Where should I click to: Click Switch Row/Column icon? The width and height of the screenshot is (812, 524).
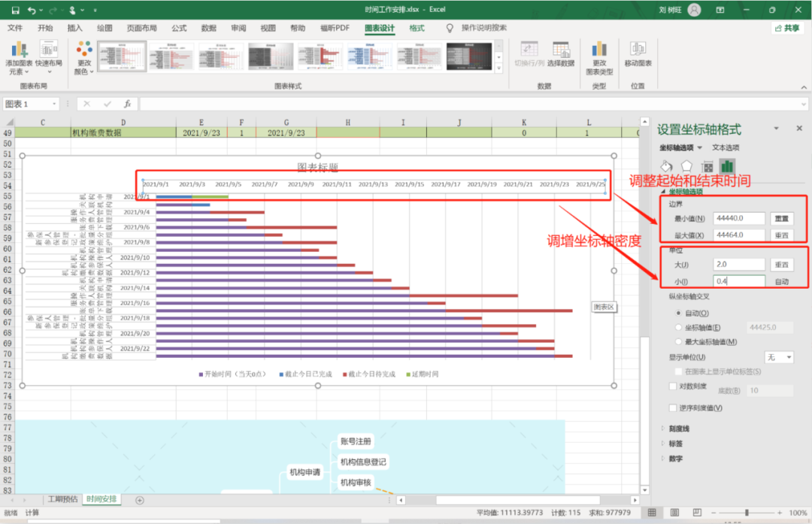pyautogui.click(x=529, y=54)
